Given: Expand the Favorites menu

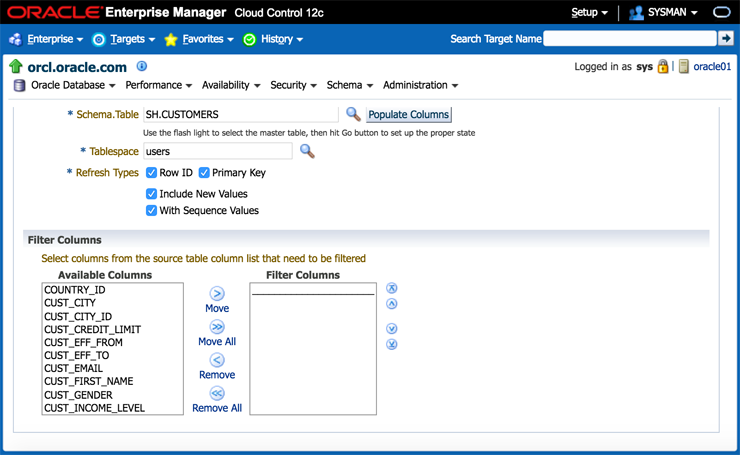Looking at the screenshot, I should tap(208, 39).
